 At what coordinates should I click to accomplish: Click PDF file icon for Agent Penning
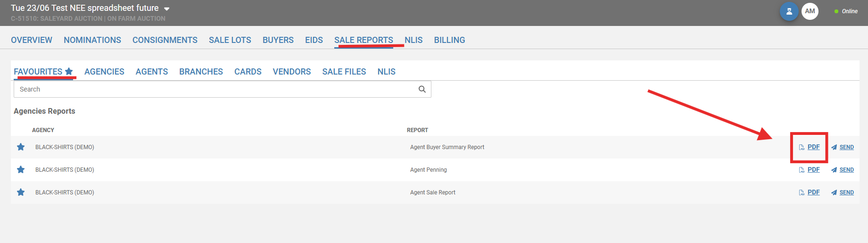[x=802, y=170]
